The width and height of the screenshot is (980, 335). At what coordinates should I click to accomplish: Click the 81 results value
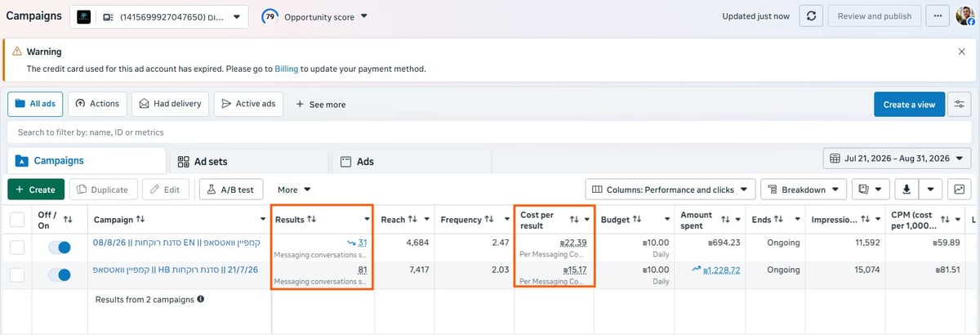[x=362, y=270]
